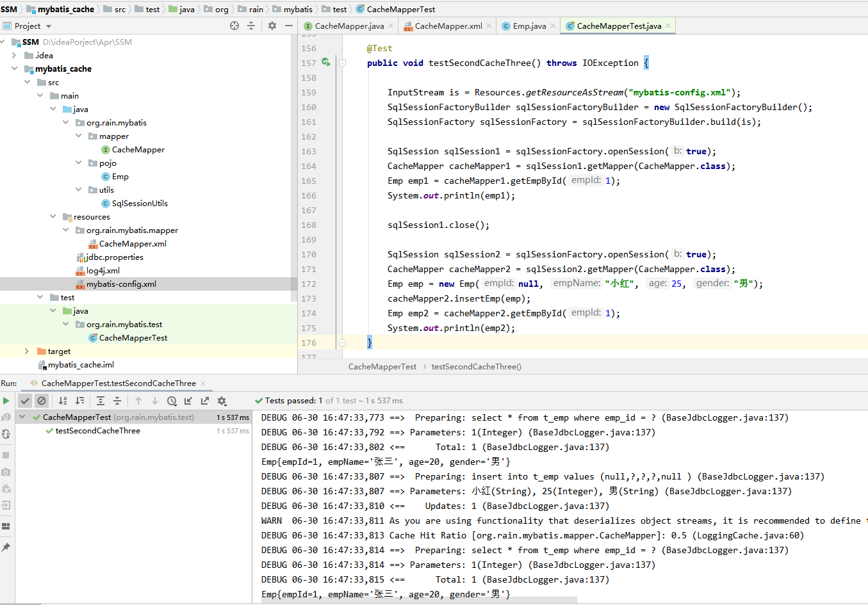Viewport: 868px width, 605px height.
Task: Click fold end marker at line 176
Action: (342, 343)
